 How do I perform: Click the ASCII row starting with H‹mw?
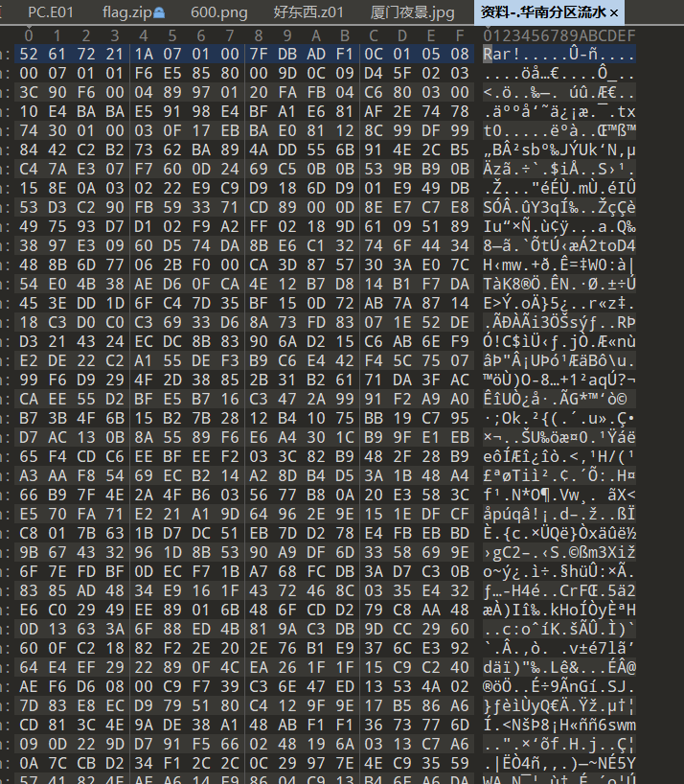pos(559,265)
